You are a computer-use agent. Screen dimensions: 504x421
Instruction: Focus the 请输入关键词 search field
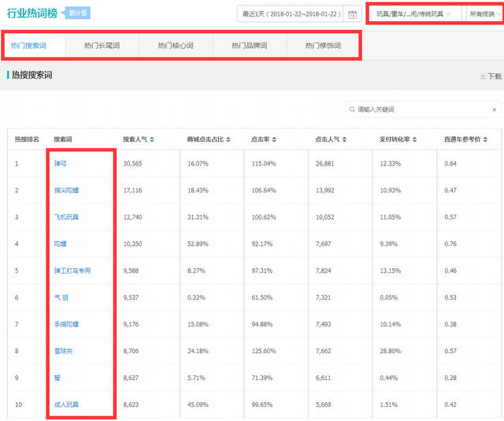[x=423, y=110]
